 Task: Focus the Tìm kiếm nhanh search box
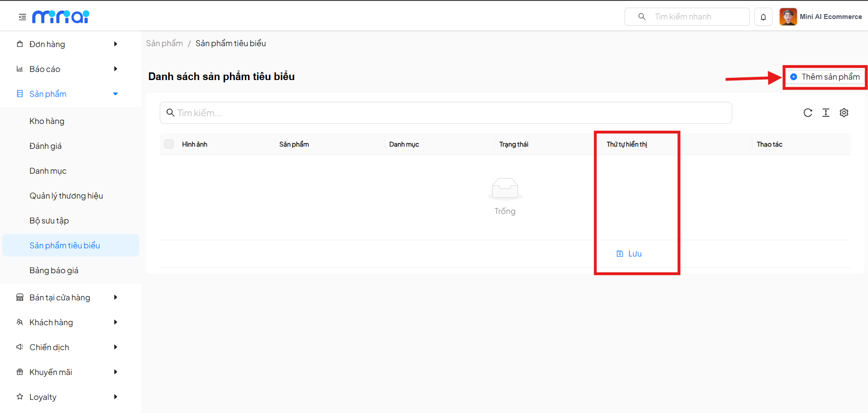pos(692,17)
